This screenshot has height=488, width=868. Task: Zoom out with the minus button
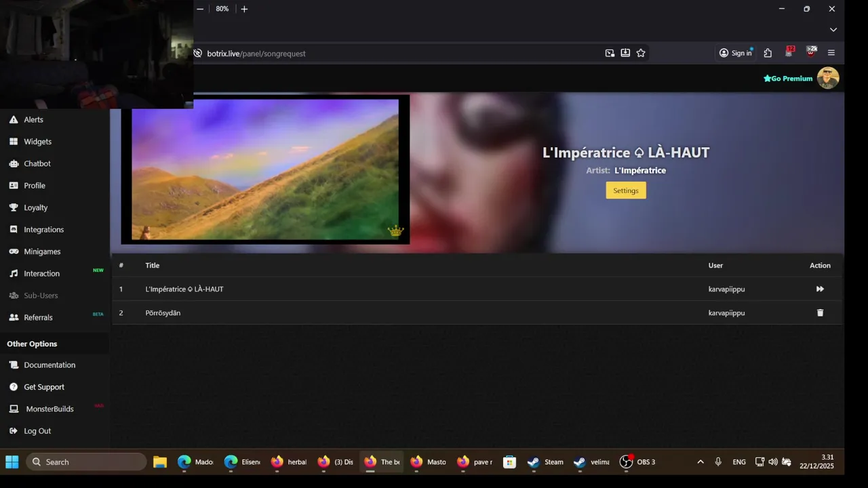click(x=200, y=9)
